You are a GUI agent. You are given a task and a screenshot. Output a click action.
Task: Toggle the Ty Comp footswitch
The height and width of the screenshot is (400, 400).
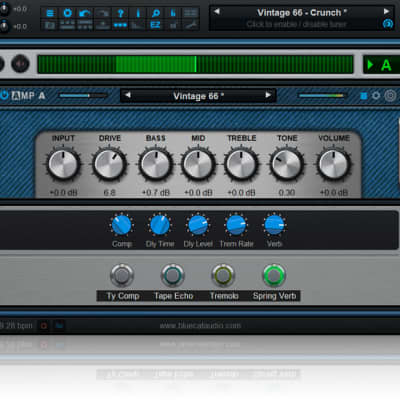[x=122, y=275]
